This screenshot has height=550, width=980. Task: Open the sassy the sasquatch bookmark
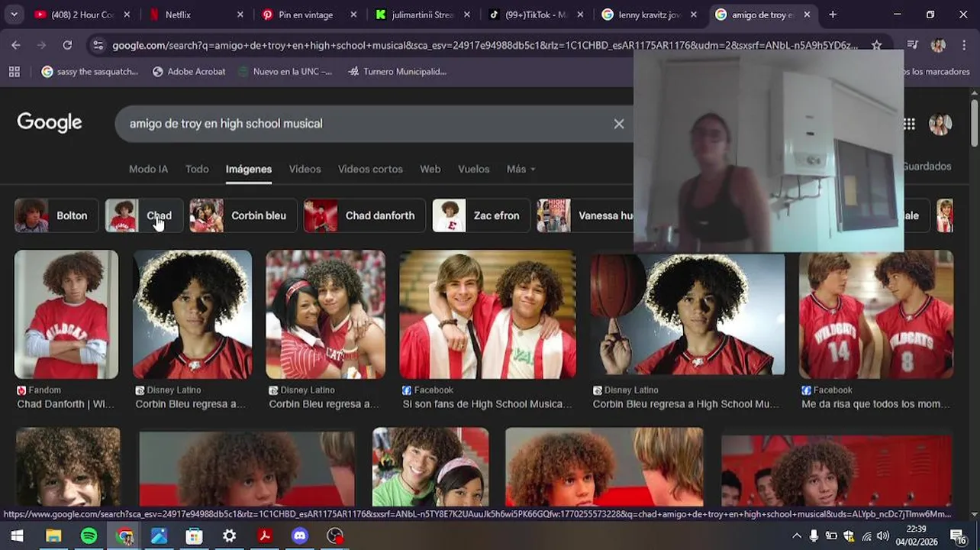tap(90, 71)
